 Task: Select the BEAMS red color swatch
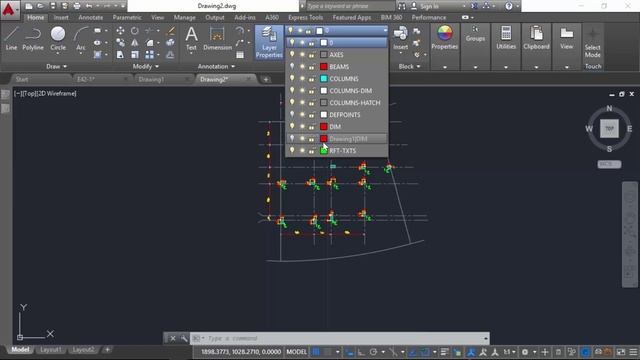[x=324, y=67]
